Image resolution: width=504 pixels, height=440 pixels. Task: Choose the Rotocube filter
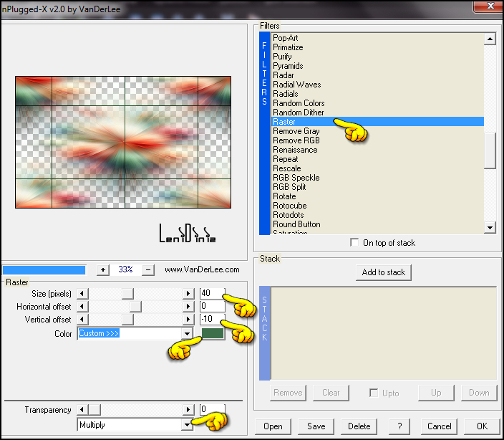(289, 206)
